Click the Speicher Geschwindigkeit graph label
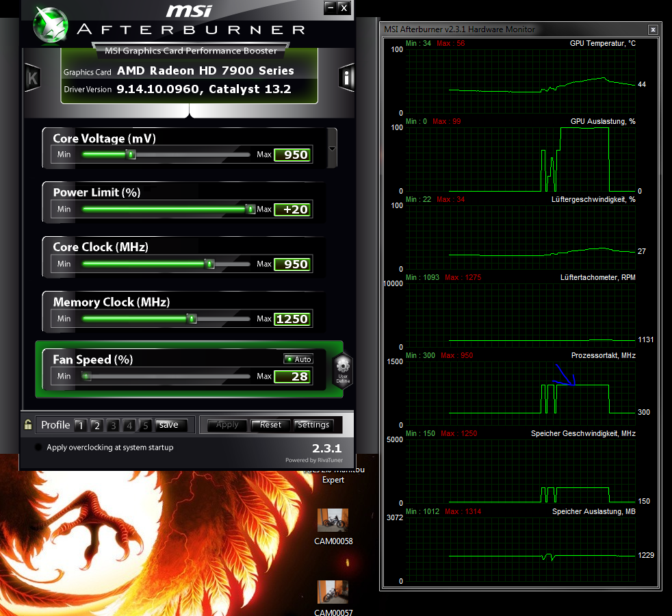Image resolution: width=672 pixels, height=616 pixels. pos(583,433)
